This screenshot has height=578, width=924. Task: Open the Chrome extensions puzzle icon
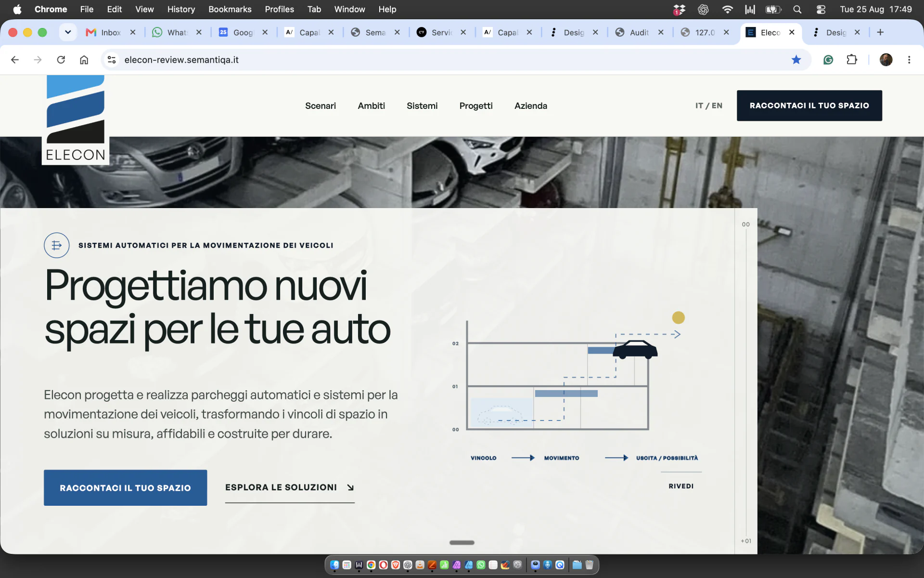coord(852,60)
